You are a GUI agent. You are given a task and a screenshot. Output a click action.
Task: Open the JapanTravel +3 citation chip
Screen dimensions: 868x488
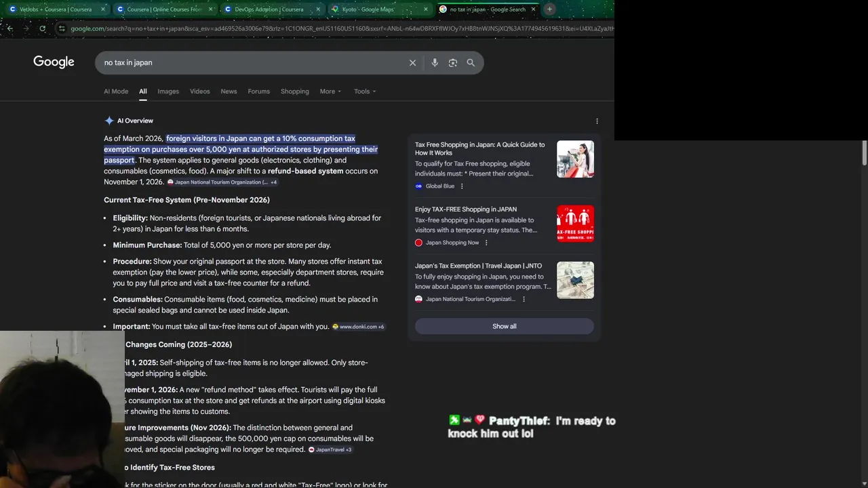tap(330, 449)
